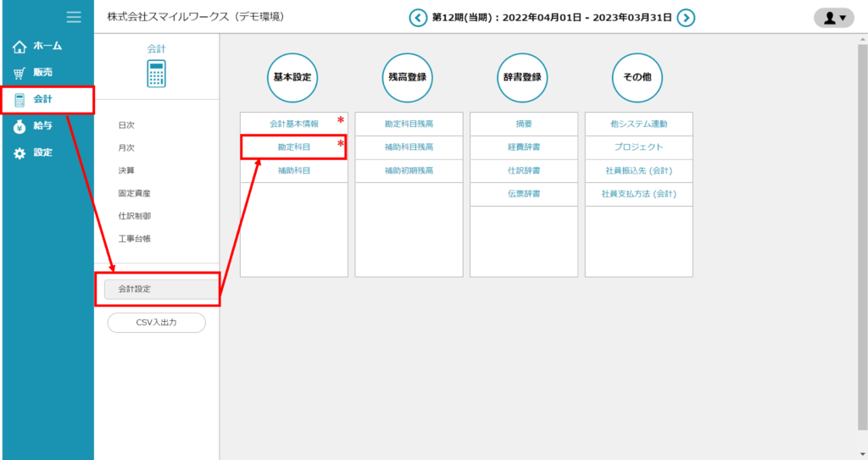Viewport: 868px width, 460px height.
Task: Open the 仕訳制御 submenu
Action: pos(134,216)
